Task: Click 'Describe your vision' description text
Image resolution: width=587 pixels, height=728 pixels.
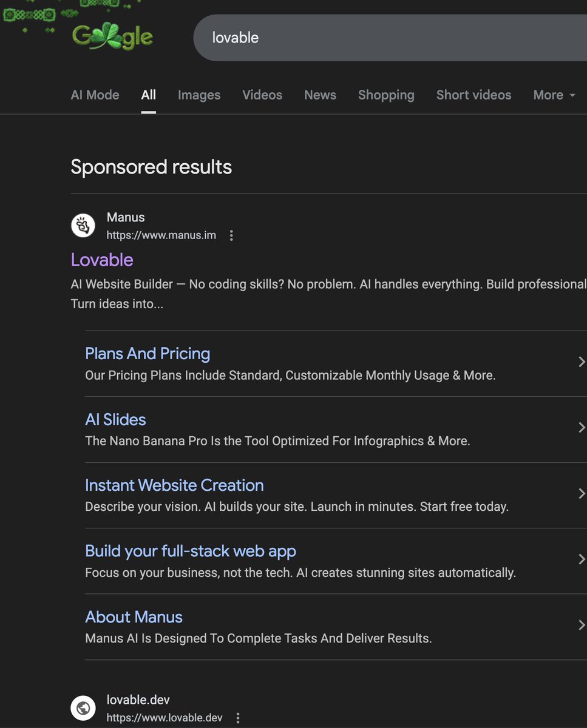Action: (297, 507)
